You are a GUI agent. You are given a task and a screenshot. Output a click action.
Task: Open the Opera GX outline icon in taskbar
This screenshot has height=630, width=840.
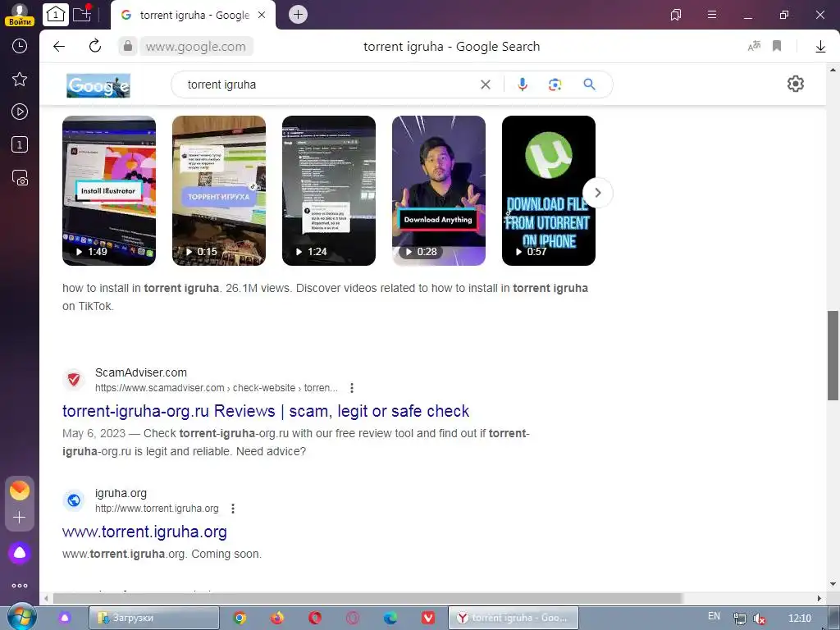tap(353, 619)
